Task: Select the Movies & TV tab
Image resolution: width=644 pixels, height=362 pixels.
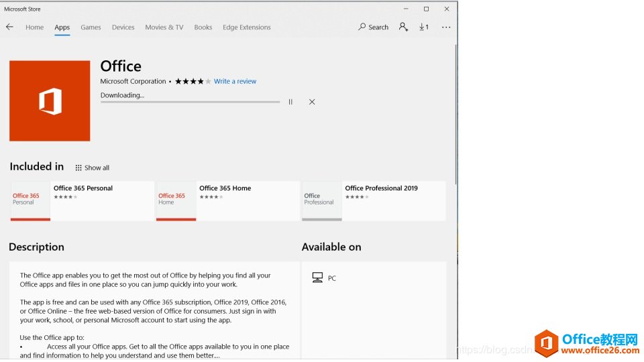Action: point(164,27)
